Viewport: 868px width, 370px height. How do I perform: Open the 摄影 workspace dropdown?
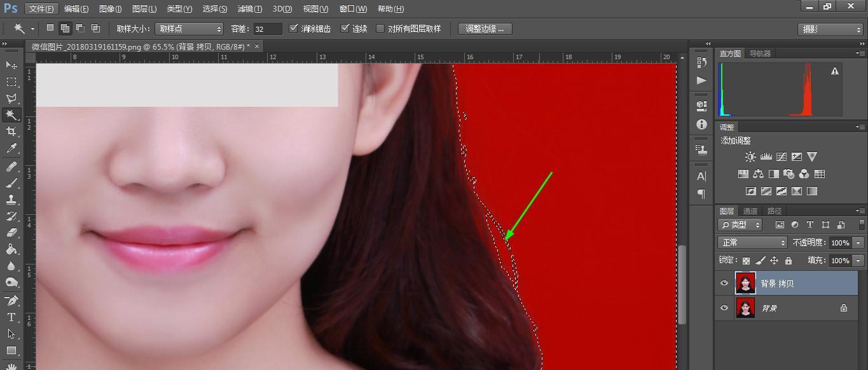click(830, 29)
